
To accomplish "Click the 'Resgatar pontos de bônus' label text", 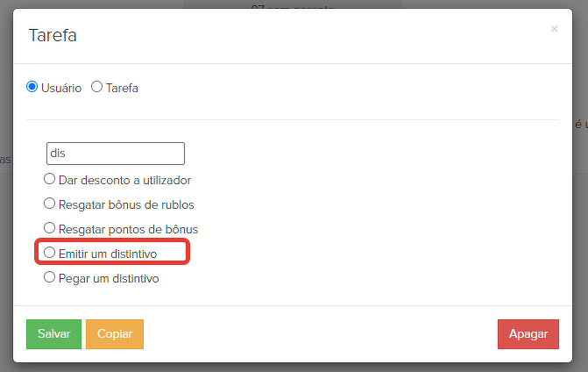I will click(x=128, y=229).
